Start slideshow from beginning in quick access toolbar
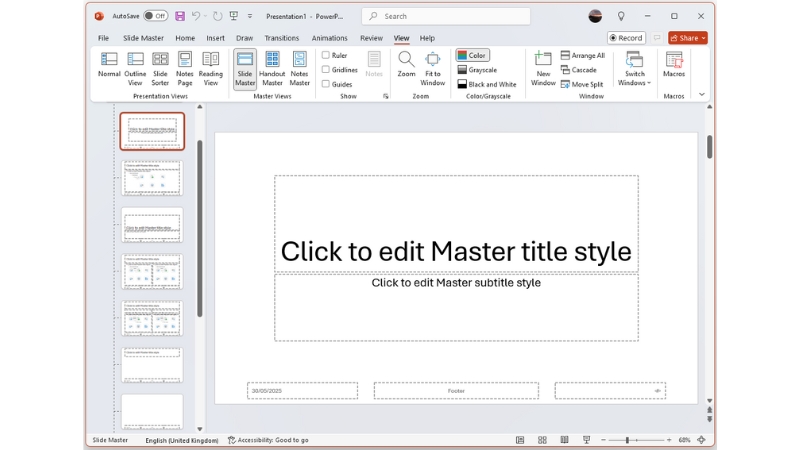This screenshot has width=800, height=450. click(234, 16)
